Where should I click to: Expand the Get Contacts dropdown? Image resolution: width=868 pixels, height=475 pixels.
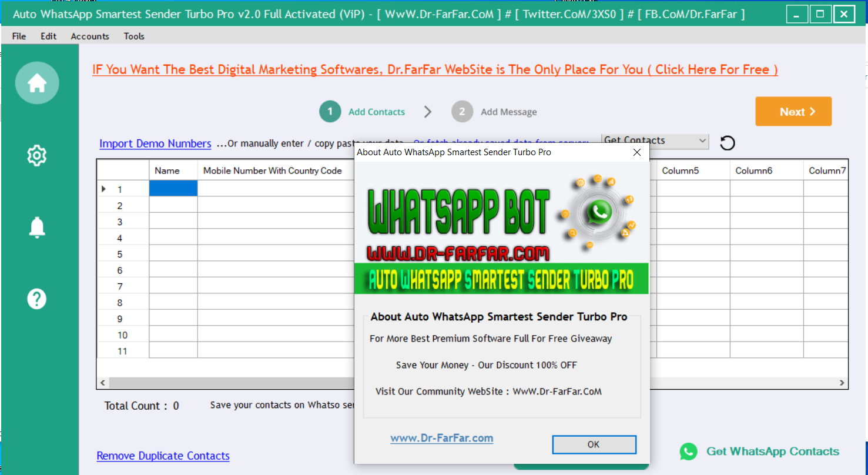point(702,141)
